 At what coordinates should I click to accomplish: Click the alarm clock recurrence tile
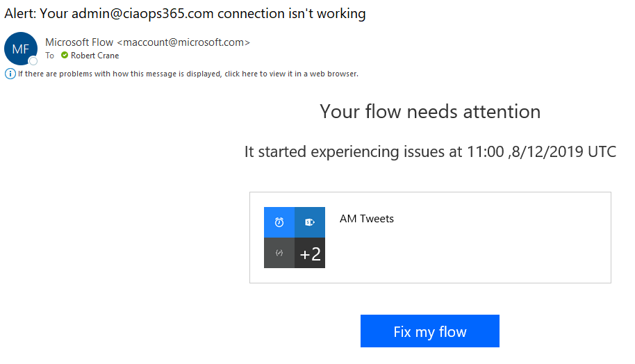tap(279, 222)
